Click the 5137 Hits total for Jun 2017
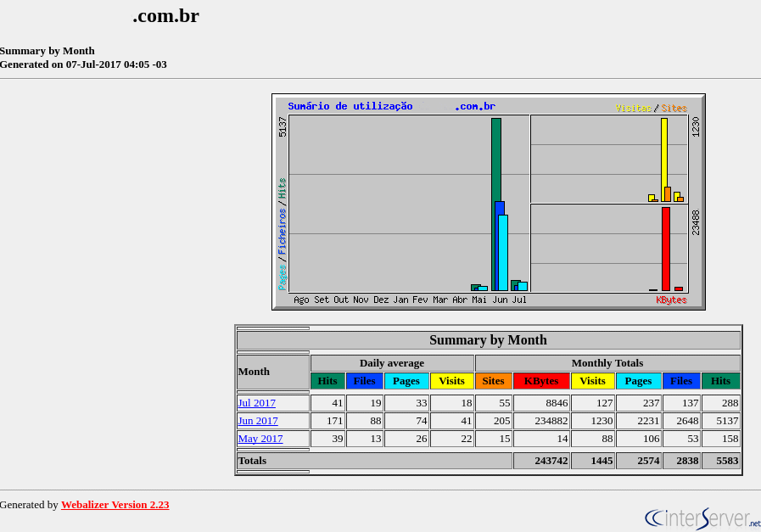761x532 pixels. (721, 421)
